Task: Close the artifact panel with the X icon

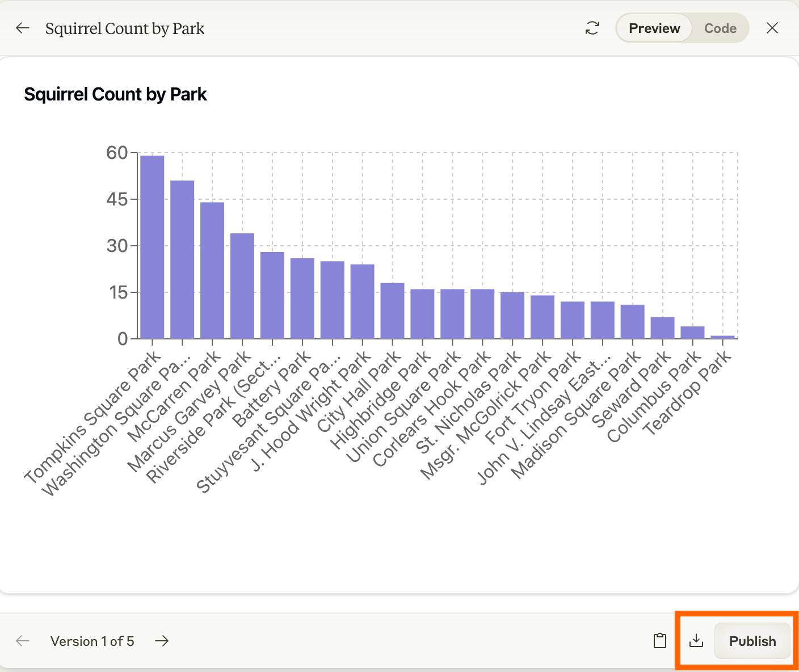Action: click(x=772, y=28)
